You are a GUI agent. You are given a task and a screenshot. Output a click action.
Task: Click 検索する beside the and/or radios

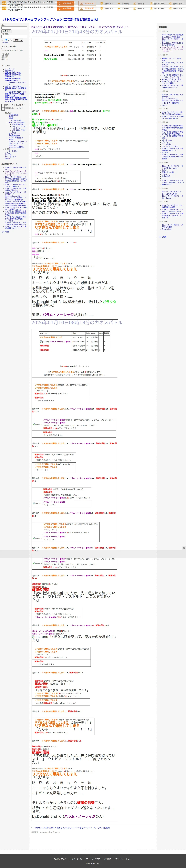coord(18,40)
